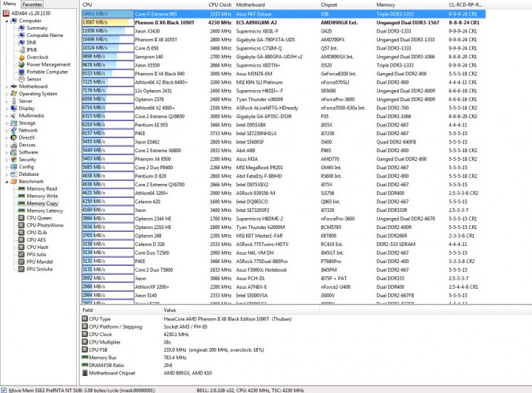Click the Summary icon in the tree
Viewport: 532px width, 393px height.
21,28
